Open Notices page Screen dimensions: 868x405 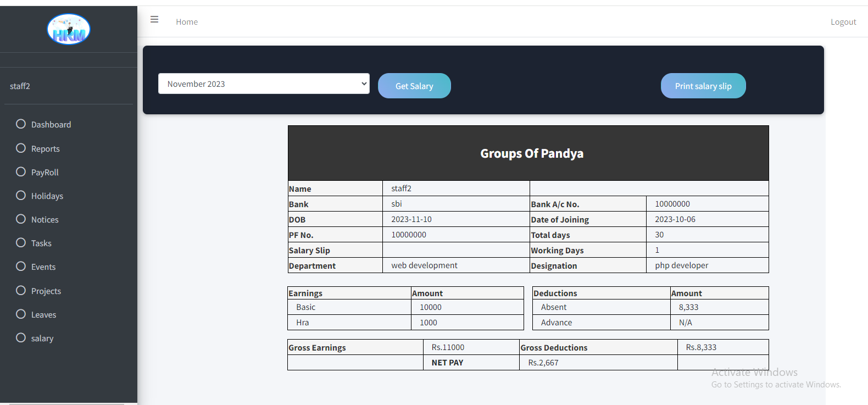45,220
